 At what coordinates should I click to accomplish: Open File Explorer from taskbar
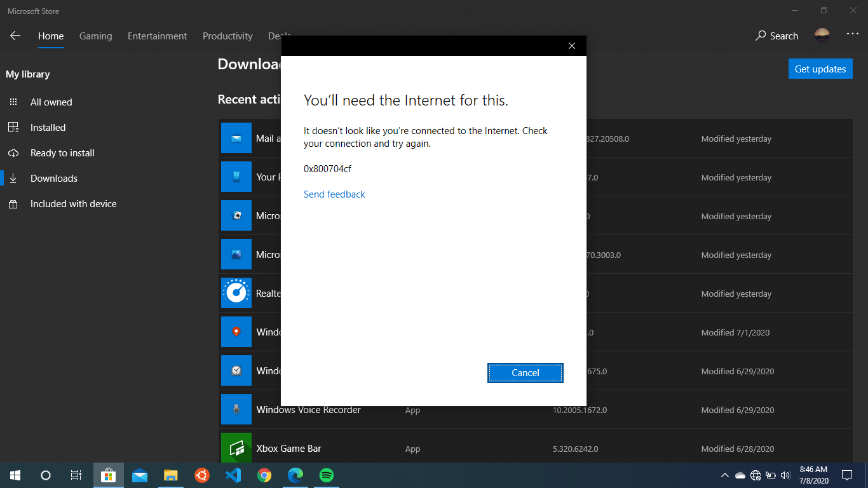click(171, 475)
